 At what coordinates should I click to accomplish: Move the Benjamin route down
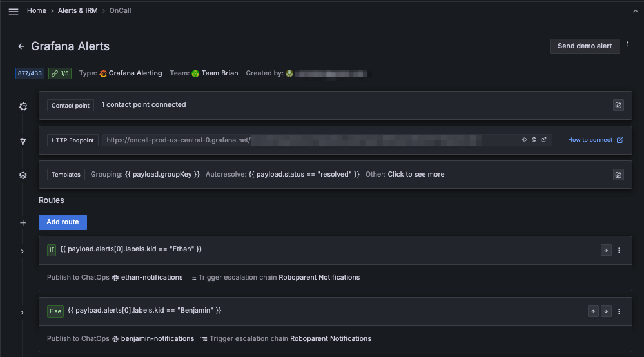[x=606, y=311]
